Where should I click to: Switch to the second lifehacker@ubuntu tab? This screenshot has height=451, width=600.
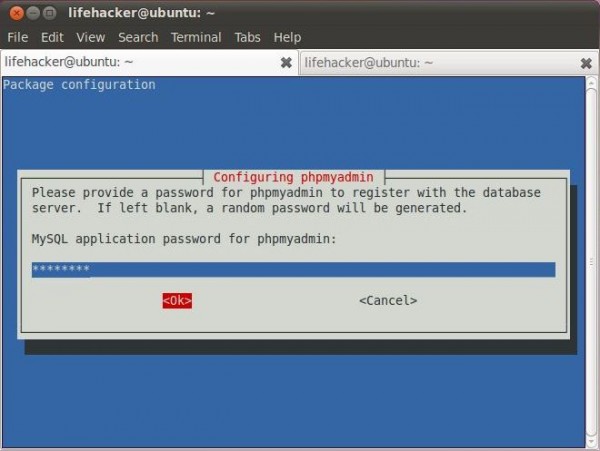pos(449,63)
